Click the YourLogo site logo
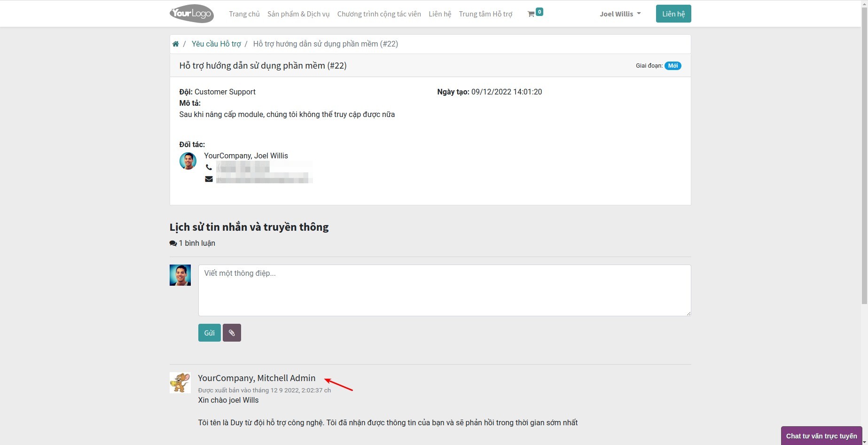Image resolution: width=868 pixels, height=445 pixels. click(192, 14)
